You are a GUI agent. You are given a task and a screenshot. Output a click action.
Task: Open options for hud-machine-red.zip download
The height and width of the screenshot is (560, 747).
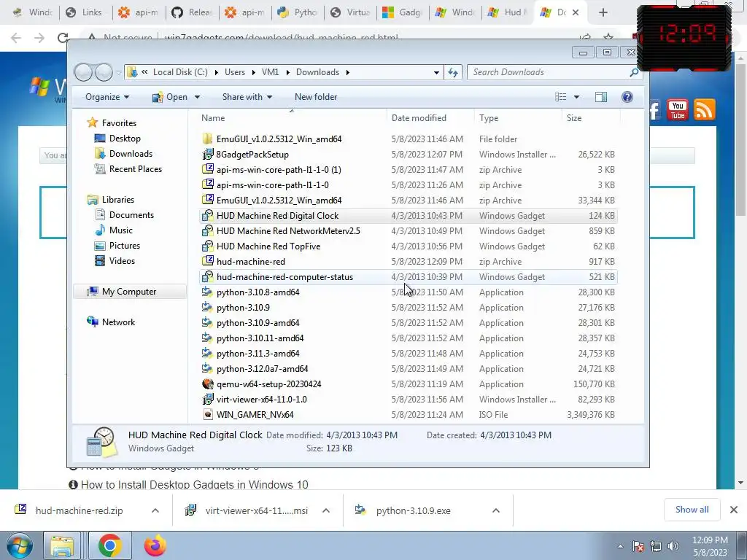[x=155, y=510]
